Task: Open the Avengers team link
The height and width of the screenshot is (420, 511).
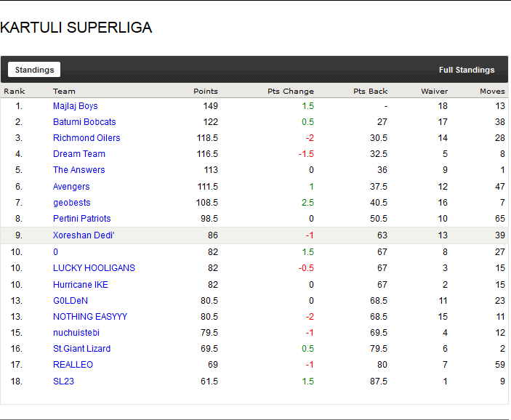Action: 71,187
